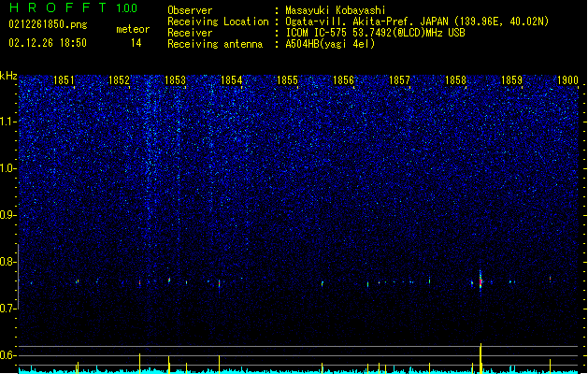Select the Ogata-vill. Akita-Pref. JAPAN location text
Screen dimensions: 588x374
point(417,22)
